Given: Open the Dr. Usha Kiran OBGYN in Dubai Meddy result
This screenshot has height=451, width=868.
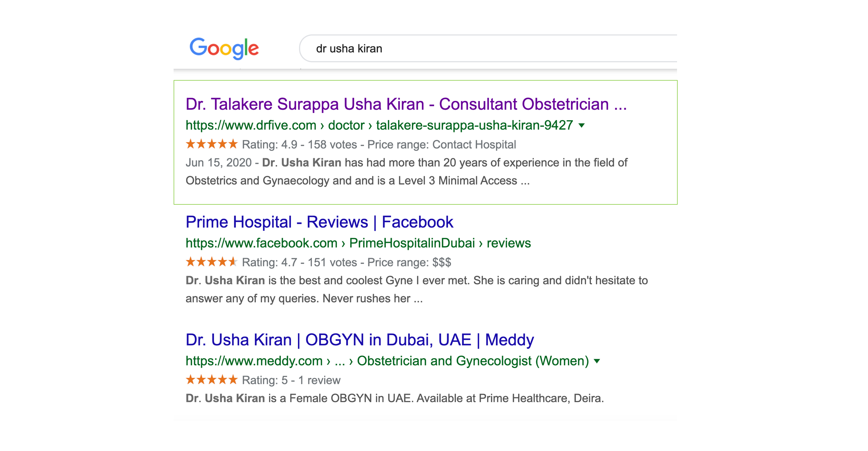Looking at the screenshot, I should [x=360, y=340].
